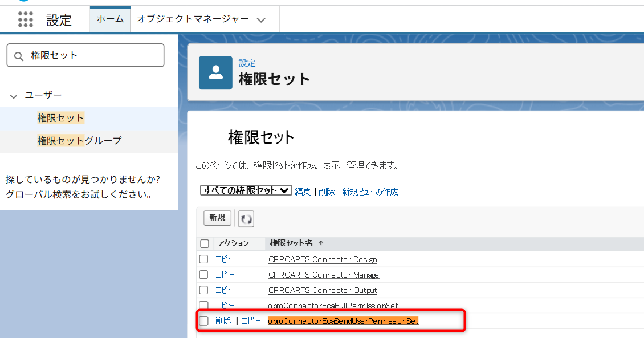The width and height of the screenshot is (644, 338).
Task: Click the permission set person icon
Action: [215, 73]
